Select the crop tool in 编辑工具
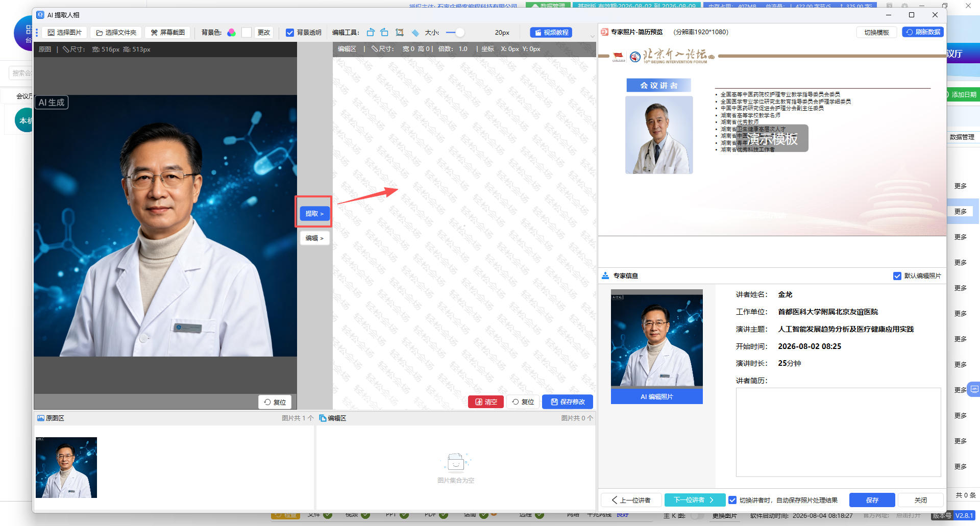 click(400, 33)
